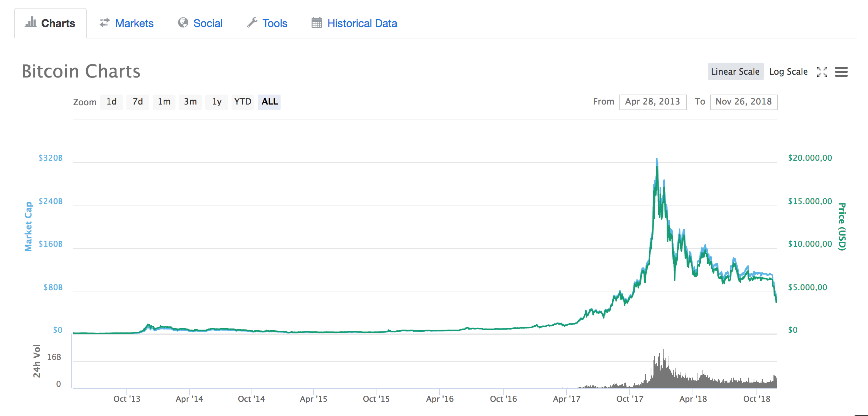This screenshot has height=416, width=868.
Task: Click the wrench icon beside Tools
Action: (252, 23)
